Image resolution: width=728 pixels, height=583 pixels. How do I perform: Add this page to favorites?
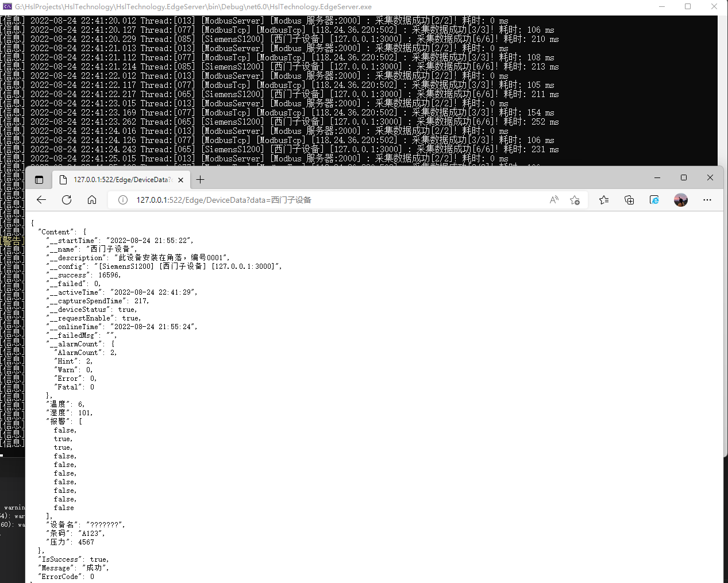click(x=575, y=200)
